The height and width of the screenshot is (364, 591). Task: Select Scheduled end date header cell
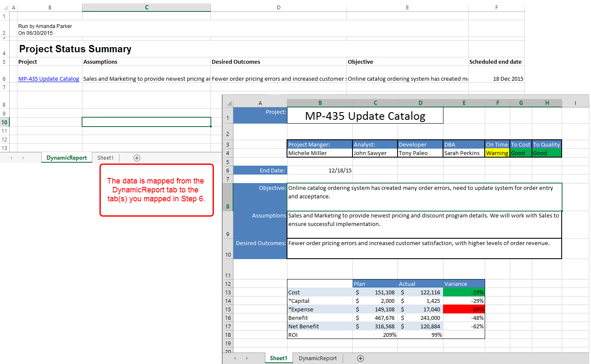tap(496, 62)
